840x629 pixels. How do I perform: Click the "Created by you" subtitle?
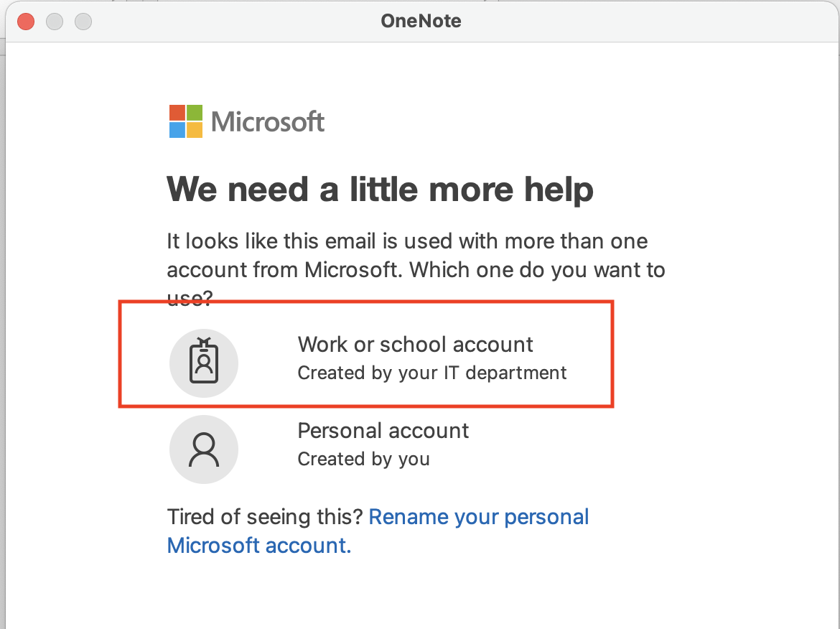pos(363,460)
